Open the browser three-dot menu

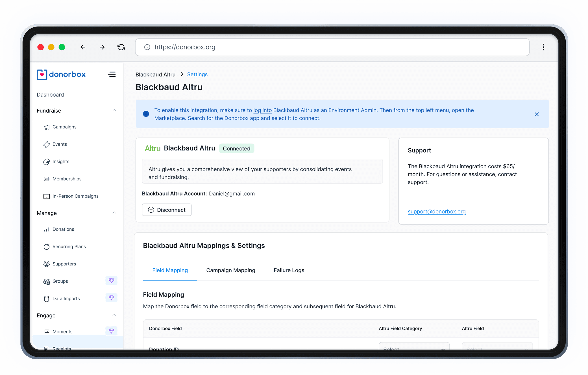[x=543, y=47]
